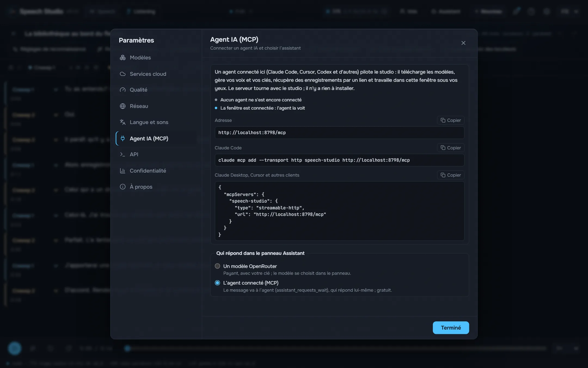The width and height of the screenshot is (588, 368).
Task: Click the text "Aucun agent ne s'est encore connecté"
Action: pyautogui.click(x=261, y=100)
